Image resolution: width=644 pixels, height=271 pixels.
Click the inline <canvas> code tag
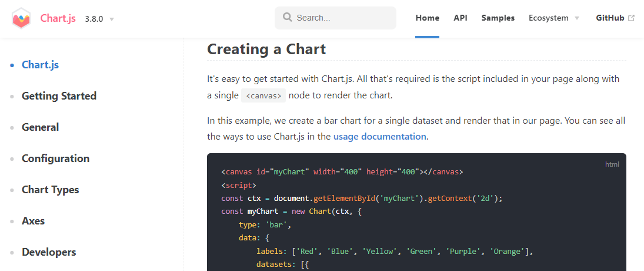pyautogui.click(x=263, y=96)
